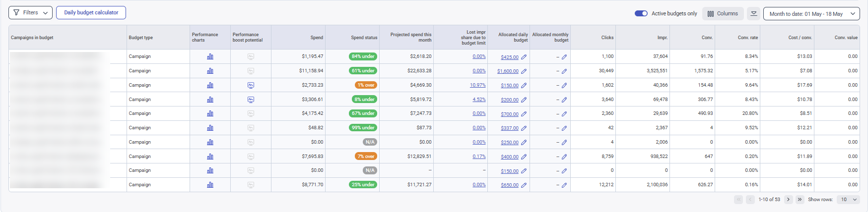
Task: Open the $425.00 allocated daily budget link
Action: point(510,57)
